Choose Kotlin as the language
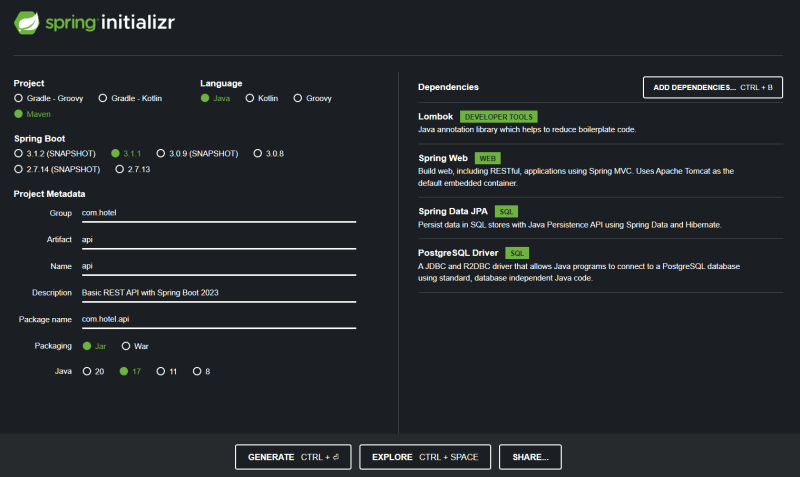This screenshot has width=800, height=477. [x=262, y=98]
